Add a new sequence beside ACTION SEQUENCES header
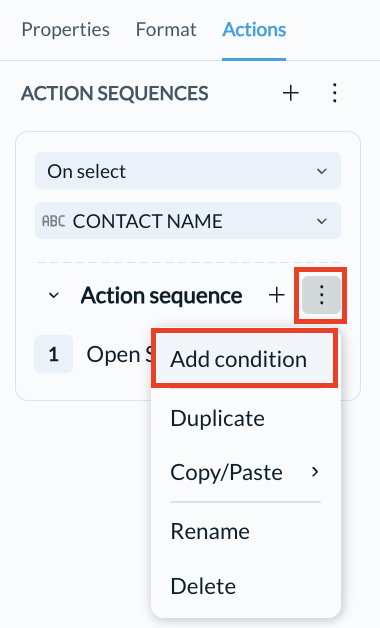380x628 pixels. (291, 93)
